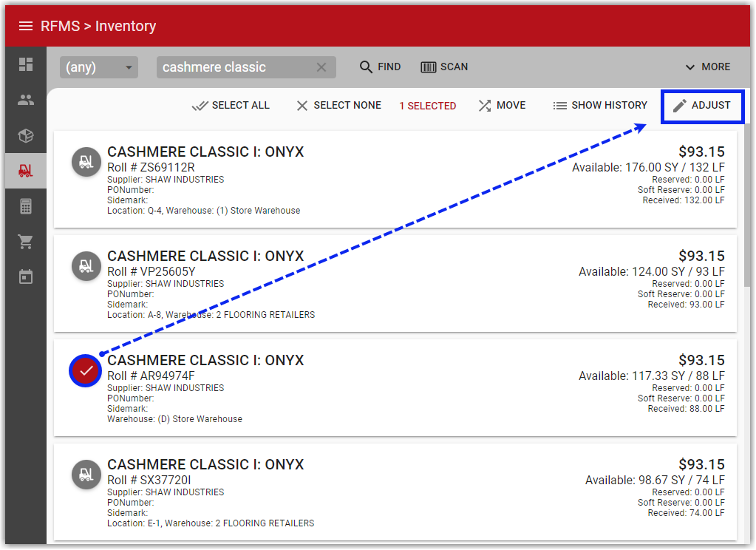The height and width of the screenshot is (550, 756).
Task: Click Location: A-8 Warehouse 2 FLOORING RETAILERS
Action: click(x=211, y=315)
